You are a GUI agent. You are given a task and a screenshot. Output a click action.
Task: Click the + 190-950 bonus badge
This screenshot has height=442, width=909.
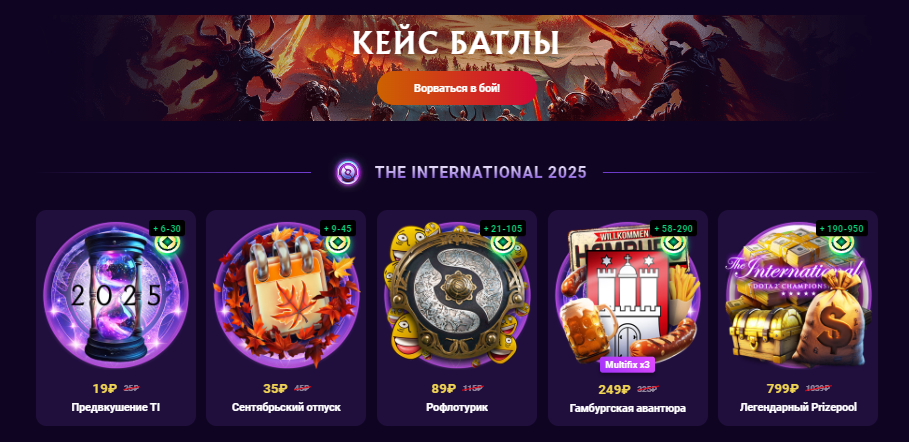tap(839, 229)
